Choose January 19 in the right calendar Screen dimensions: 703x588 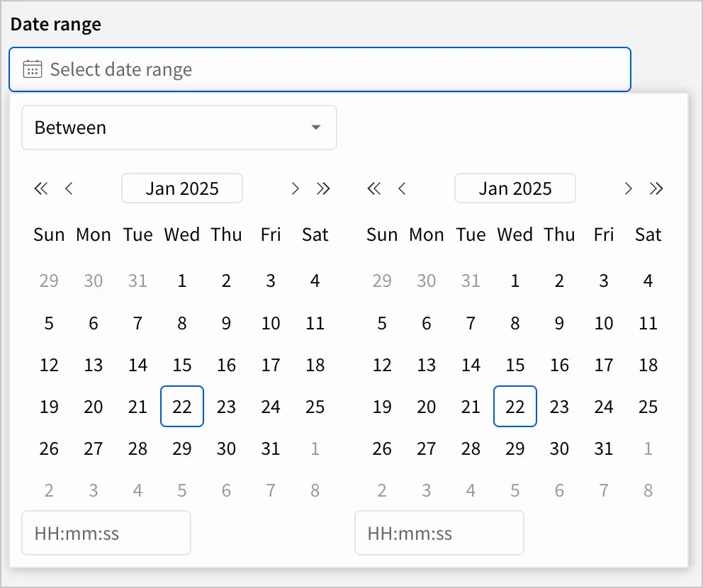point(382,407)
